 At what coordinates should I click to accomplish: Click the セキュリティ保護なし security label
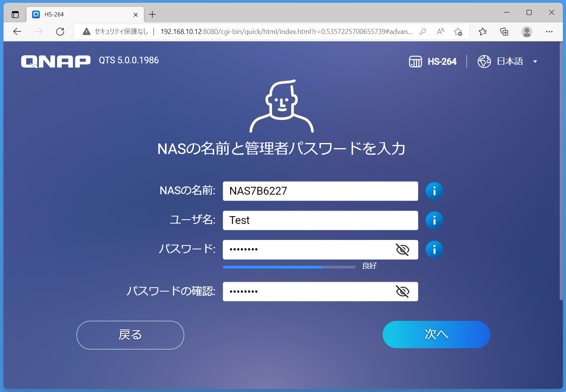coord(121,32)
